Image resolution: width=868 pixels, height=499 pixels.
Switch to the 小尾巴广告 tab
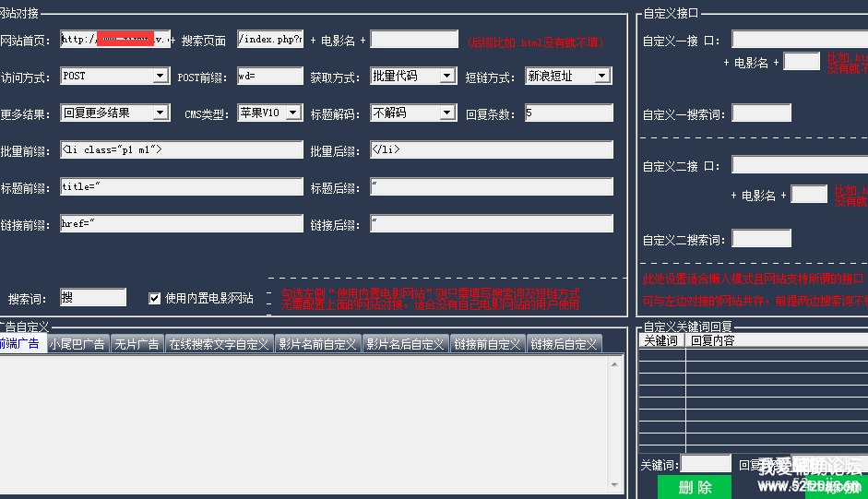78,344
